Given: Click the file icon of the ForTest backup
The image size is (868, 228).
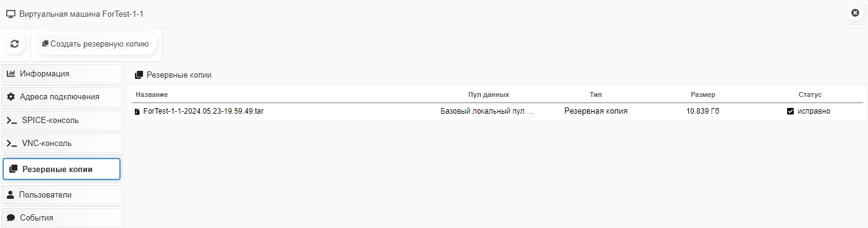Looking at the screenshot, I should pyautogui.click(x=137, y=112).
